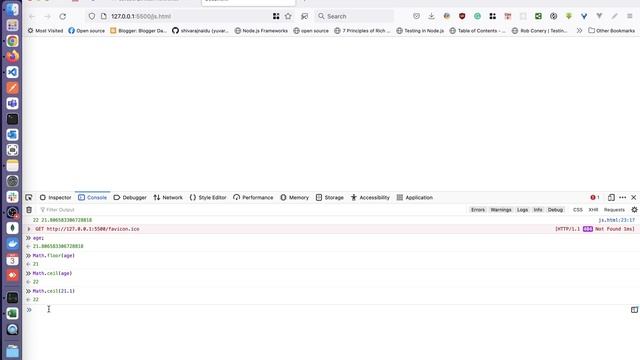Click the Math.ceil(21.1) console entry
This screenshot has height=360, width=640.
click(53, 291)
